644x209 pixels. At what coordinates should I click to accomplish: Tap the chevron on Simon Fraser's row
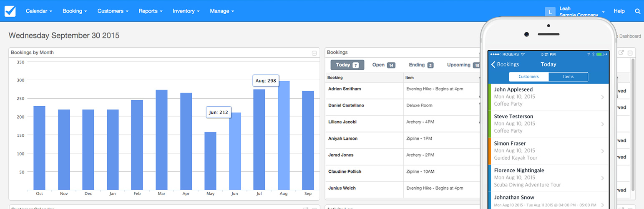tap(602, 151)
